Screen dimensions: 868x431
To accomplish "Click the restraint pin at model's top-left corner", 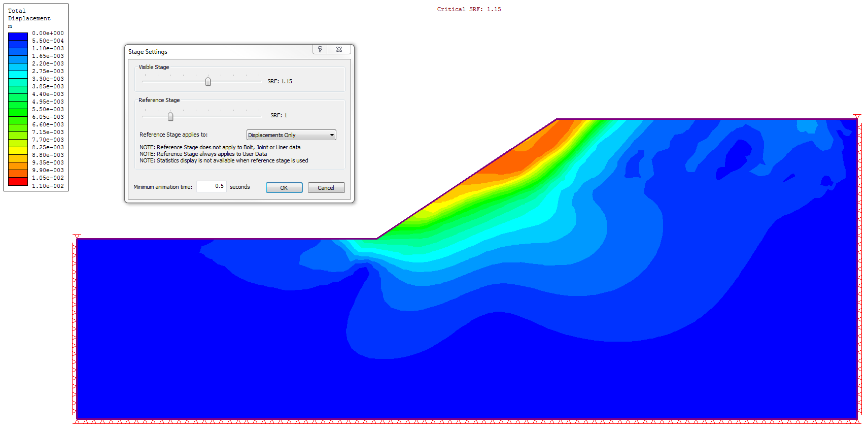I will tap(77, 236).
